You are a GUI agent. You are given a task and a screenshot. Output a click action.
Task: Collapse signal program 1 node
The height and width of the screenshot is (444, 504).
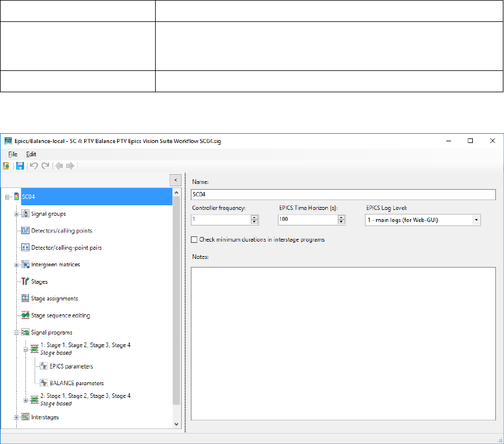pos(26,349)
